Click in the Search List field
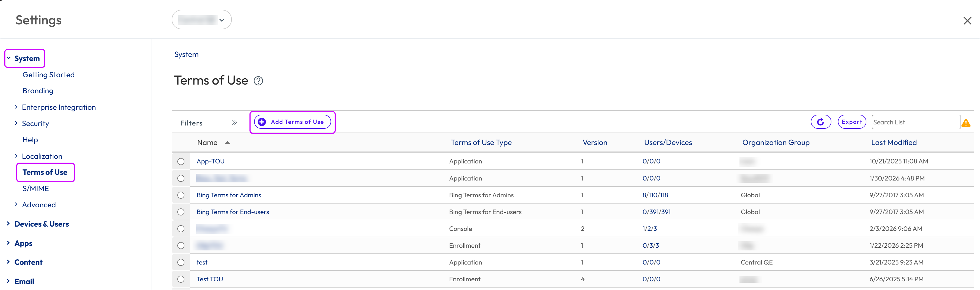The image size is (980, 290). [916, 122]
